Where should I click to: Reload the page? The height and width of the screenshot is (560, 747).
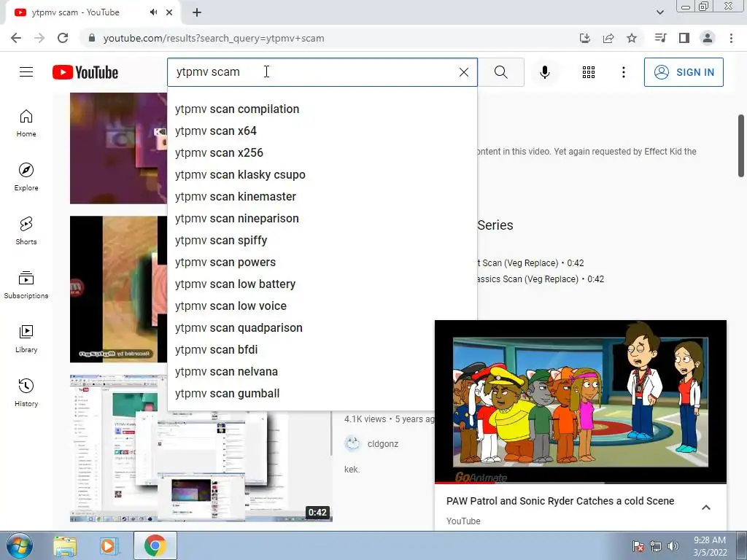[x=63, y=38]
